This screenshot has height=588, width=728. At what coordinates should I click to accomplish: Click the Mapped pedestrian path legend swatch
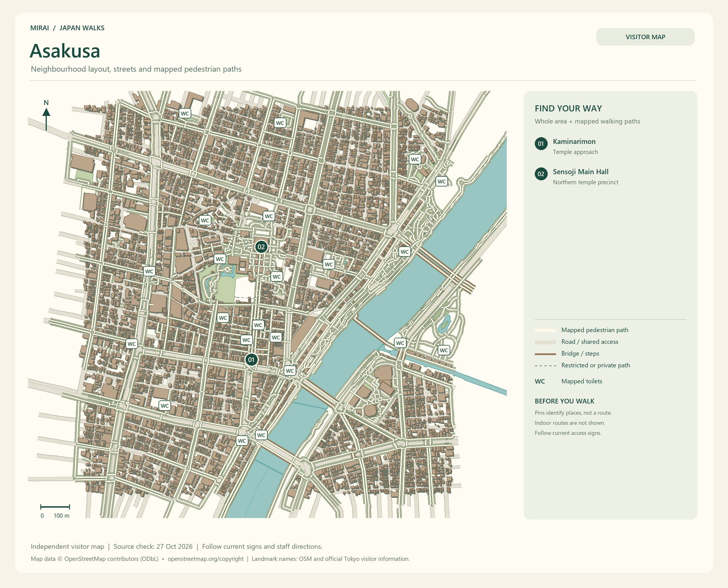(545, 330)
